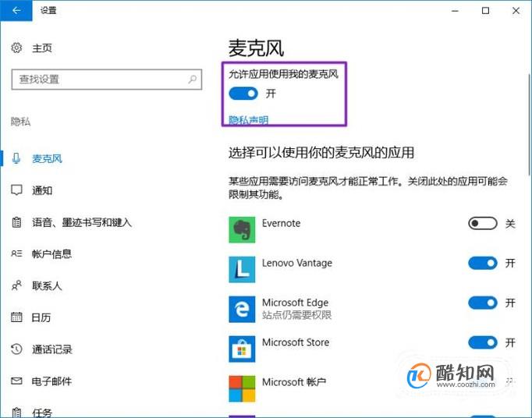Click the 电子邮件 envelope icon
This screenshot has height=418, width=532.
[x=16, y=381]
